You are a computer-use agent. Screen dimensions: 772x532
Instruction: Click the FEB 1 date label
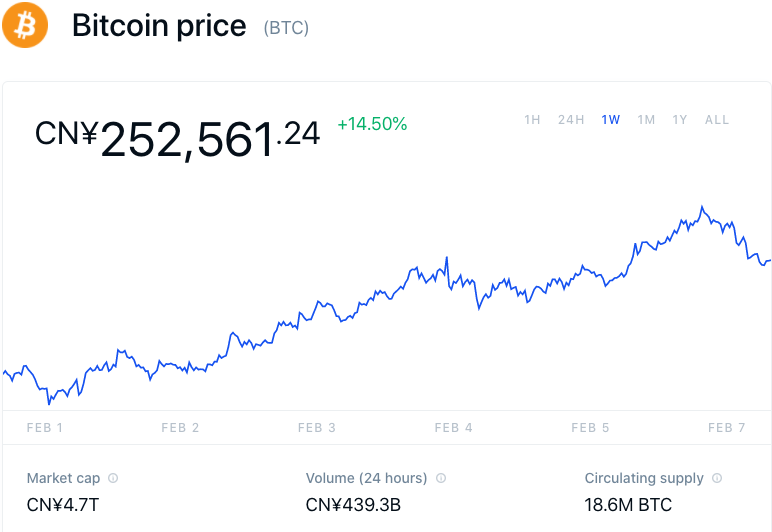(x=45, y=428)
